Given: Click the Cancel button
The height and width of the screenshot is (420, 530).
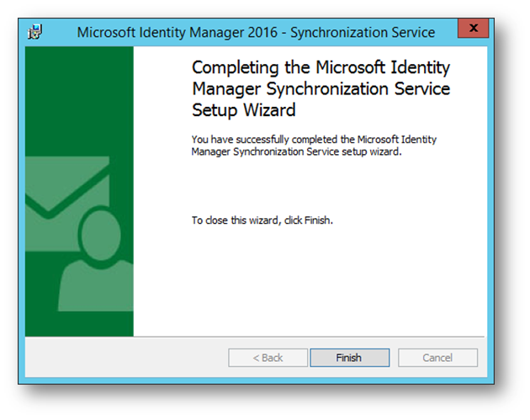Looking at the screenshot, I should point(437,358).
